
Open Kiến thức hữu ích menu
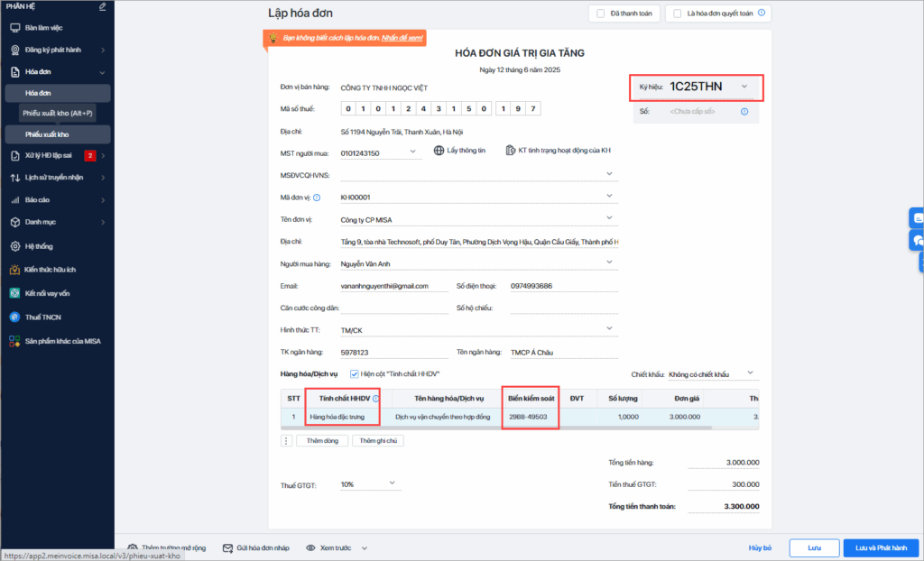point(51,270)
